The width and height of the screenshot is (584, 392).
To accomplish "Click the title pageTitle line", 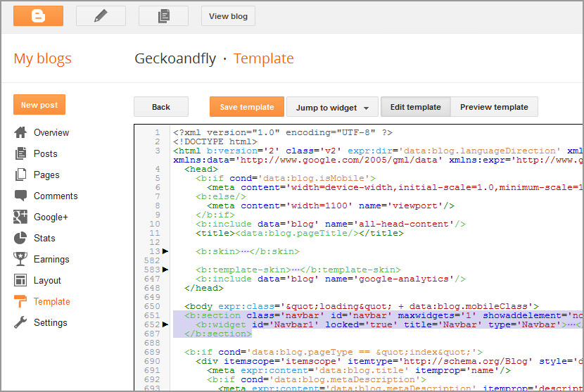I will (x=300, y=233).
